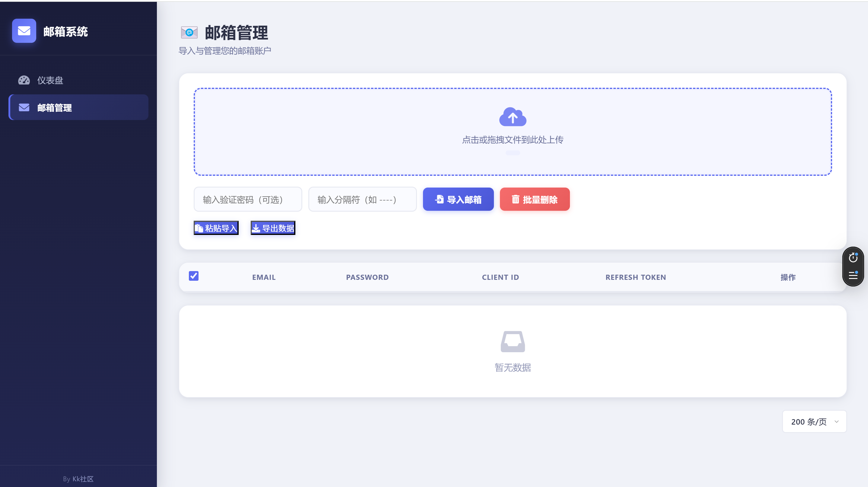The height and width of the screenshot is (487, 868).
Task: Open the 仪表盘 dashboard menu item
Action: 78,80
